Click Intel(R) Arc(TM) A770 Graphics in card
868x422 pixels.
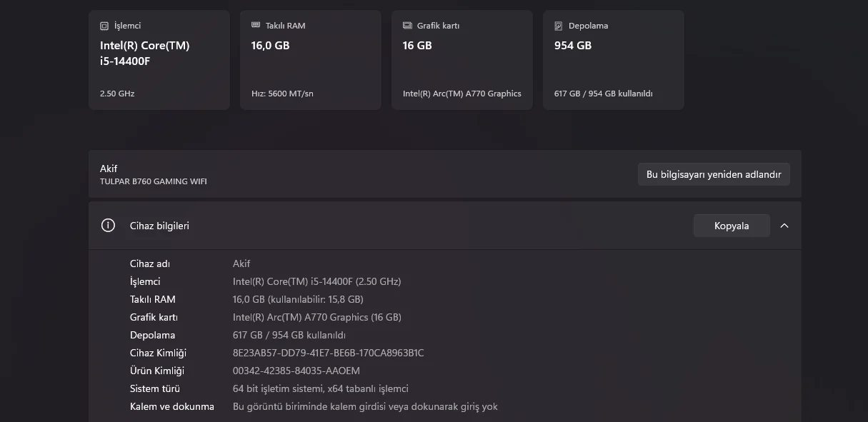[x=462, y=94]
